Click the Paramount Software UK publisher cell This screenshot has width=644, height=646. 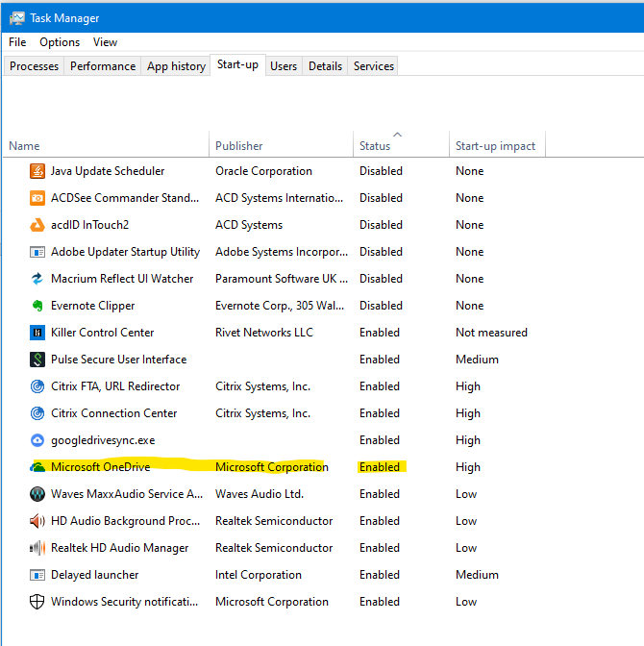pos(282,279)
